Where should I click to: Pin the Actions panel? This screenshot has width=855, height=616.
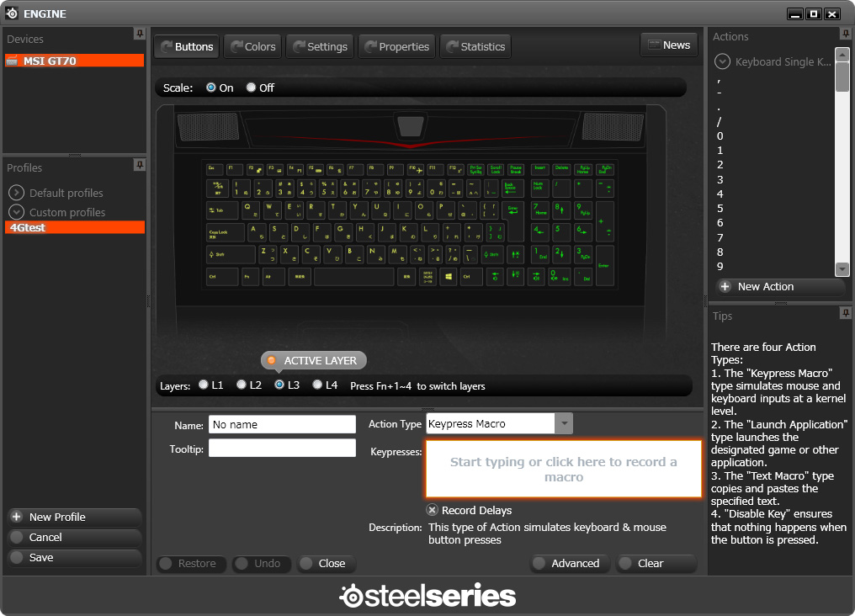tap(845, 34)
